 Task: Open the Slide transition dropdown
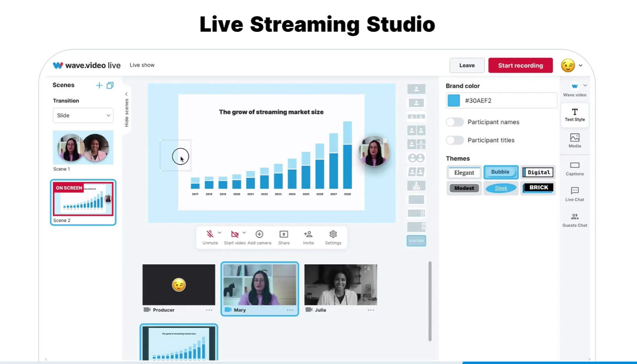point(83,115)
